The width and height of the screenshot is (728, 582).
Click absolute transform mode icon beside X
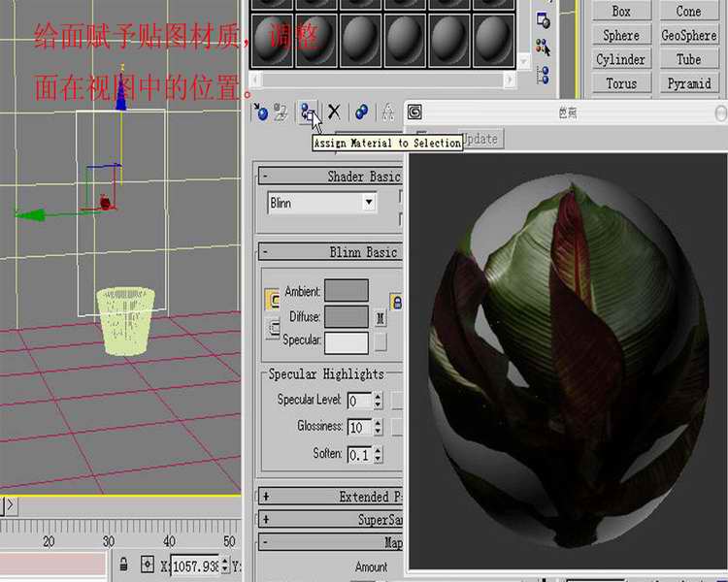148,564
